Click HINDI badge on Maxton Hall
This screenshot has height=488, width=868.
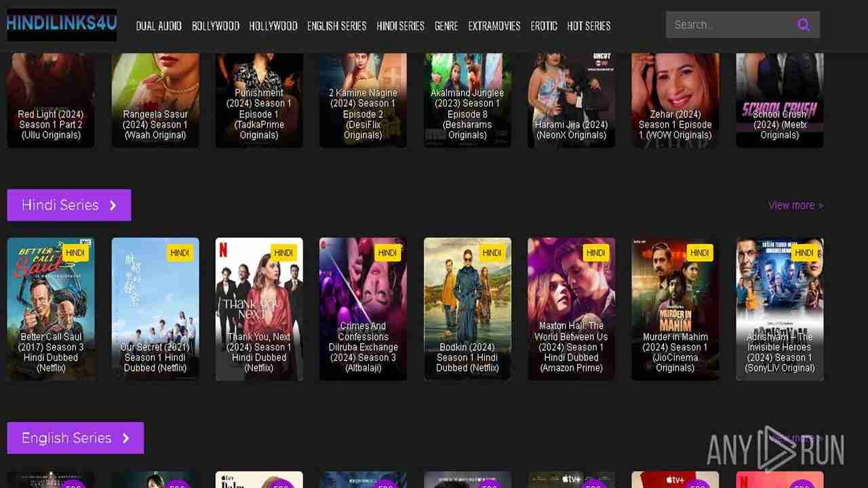(x=596, y=253)
